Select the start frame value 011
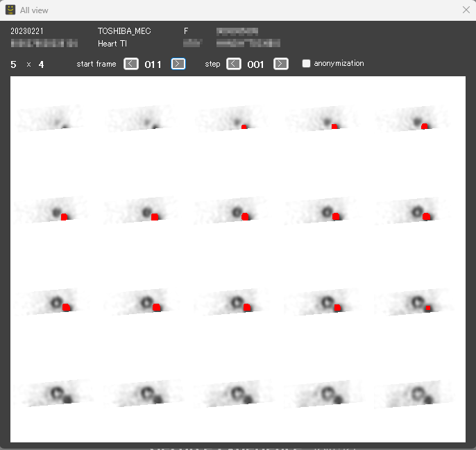Image resolution: width=476 pixels, height=450 pixels. (x=153, y=64)
